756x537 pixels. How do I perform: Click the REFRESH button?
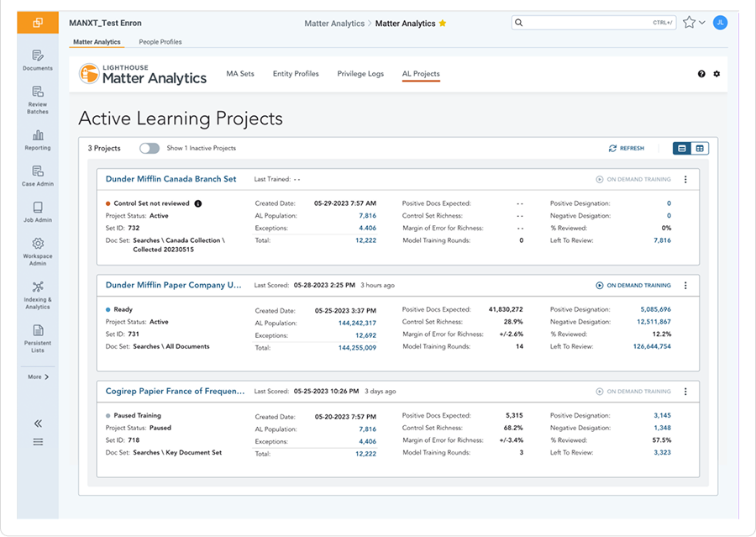627,148
